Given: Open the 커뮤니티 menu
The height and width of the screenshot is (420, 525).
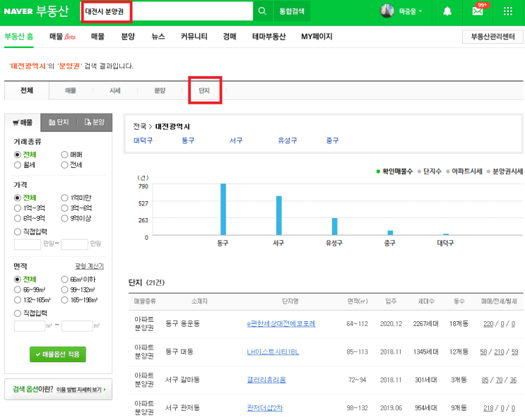Looking at the screenshot, I should coord(194,37).
